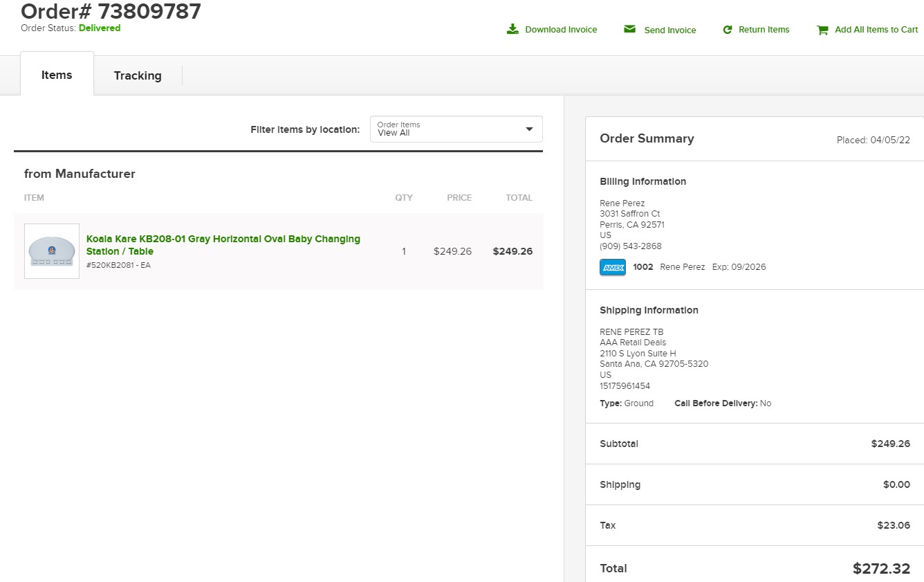Click the Delivered order status text
The width and height of the screenshot is (924, 582).
click(100, 28)
